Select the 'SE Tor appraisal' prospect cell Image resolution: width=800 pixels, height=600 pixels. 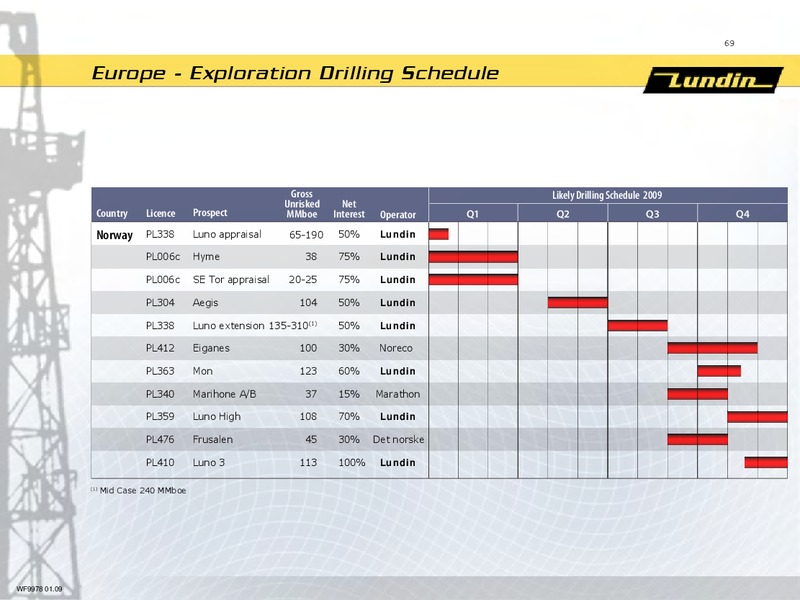(231, 280)
